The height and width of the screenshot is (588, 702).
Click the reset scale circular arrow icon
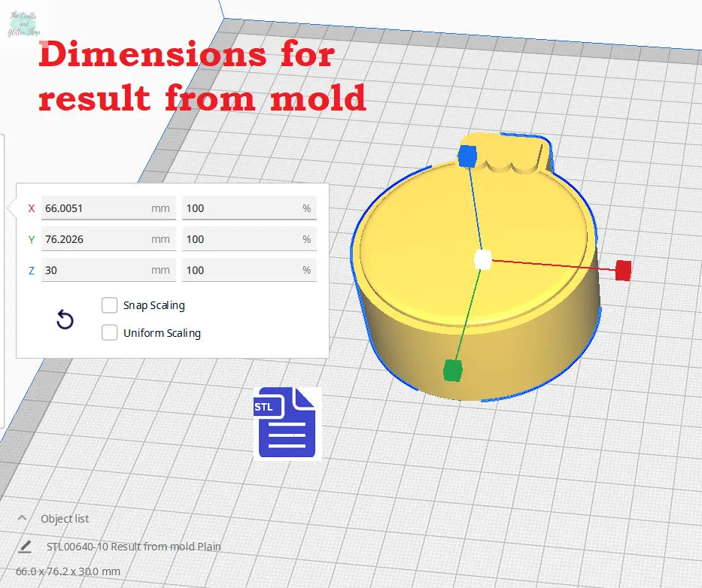65,321
